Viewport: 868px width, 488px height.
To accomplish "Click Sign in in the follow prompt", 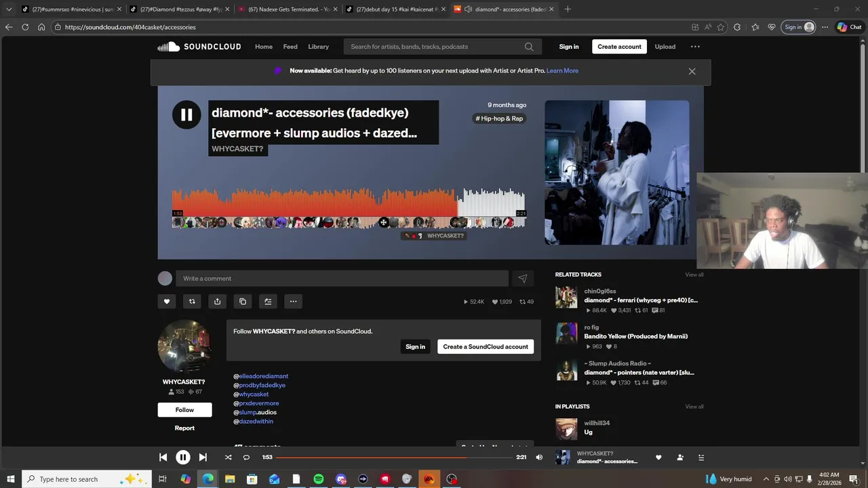I will [415, 346].
